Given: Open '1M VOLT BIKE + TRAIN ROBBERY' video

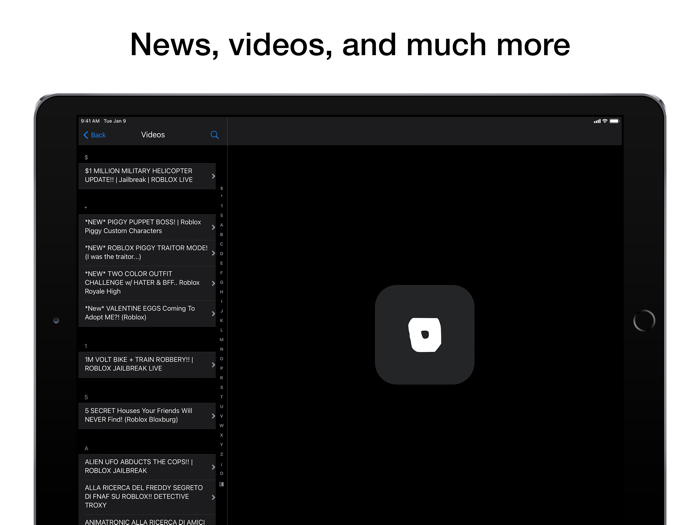Looking at the screenshot, I should point(147,364).
